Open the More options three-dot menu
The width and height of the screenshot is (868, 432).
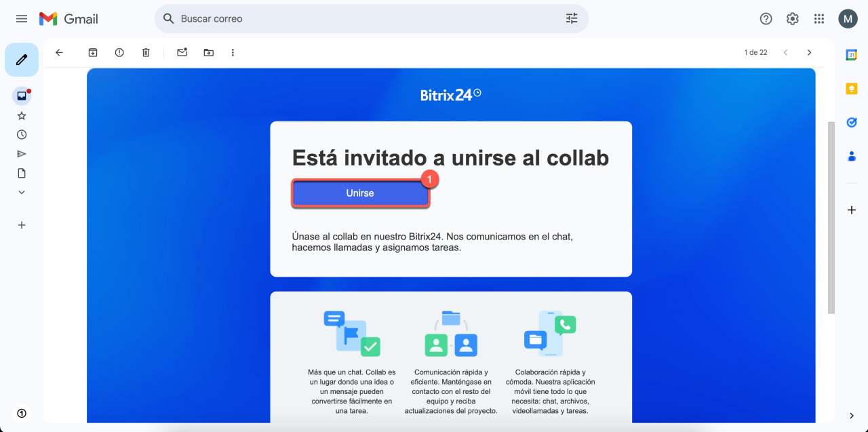233,52
